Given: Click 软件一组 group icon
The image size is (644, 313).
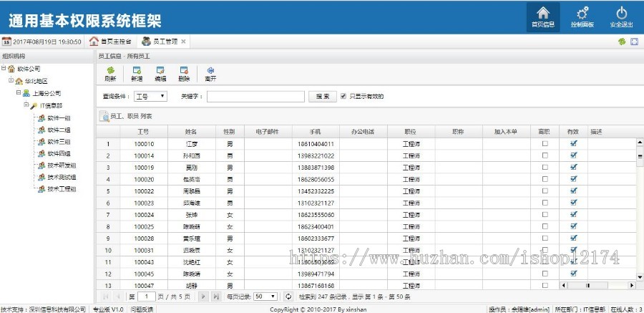Looking at the screenshot, I should pyautogui.click(x=42, y=118).
